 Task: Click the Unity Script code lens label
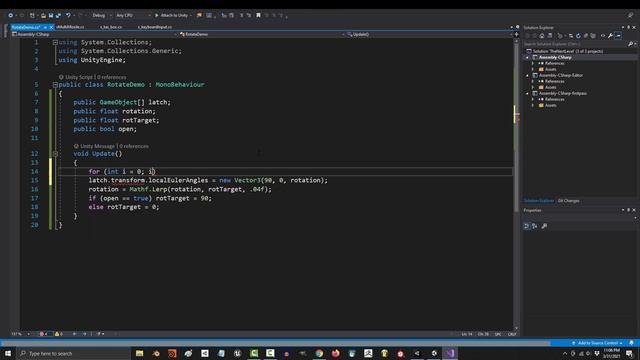coord(79,77)
